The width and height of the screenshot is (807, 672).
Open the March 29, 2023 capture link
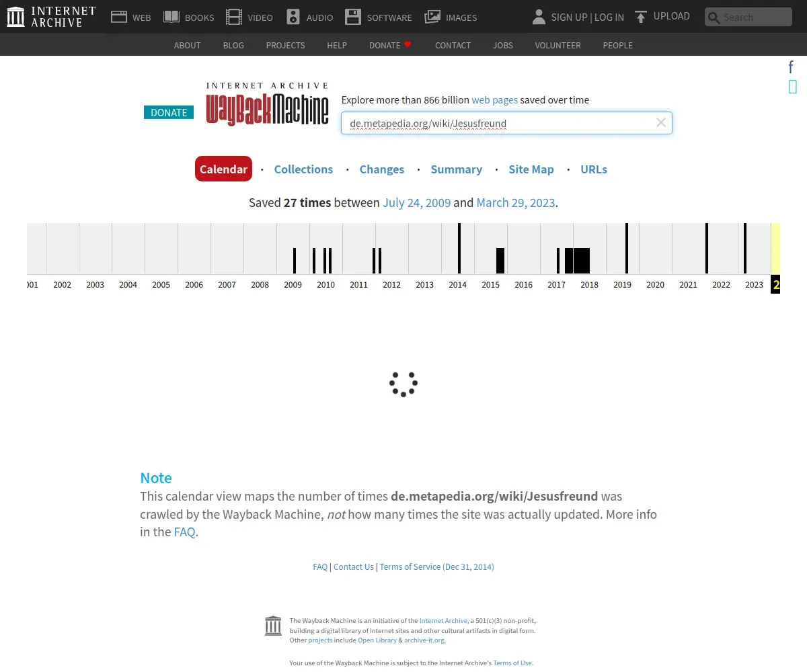coord(516,202)
